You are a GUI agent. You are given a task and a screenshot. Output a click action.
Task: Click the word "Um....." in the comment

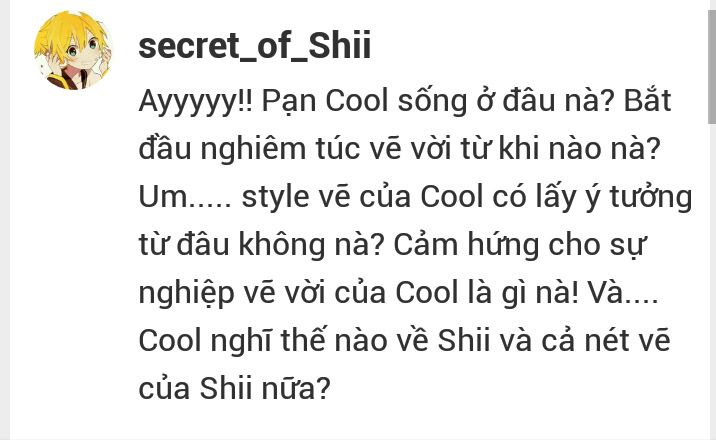185,197
